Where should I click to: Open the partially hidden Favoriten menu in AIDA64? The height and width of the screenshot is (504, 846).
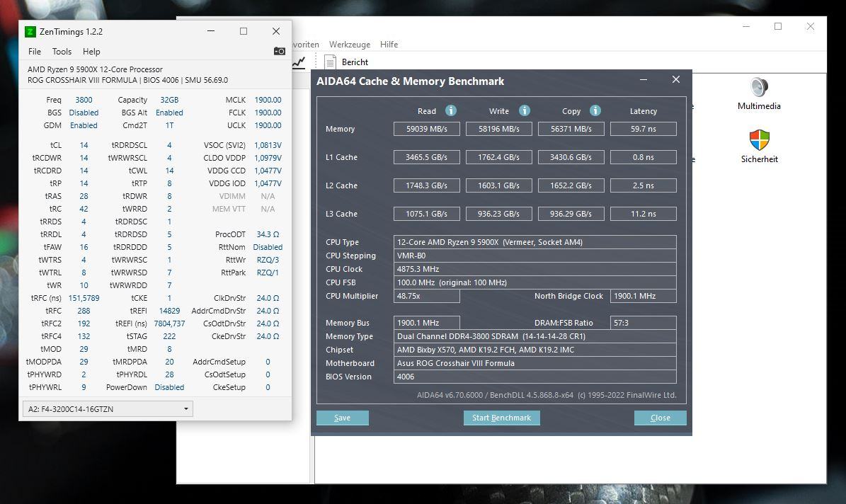click(x=306, y=45)
